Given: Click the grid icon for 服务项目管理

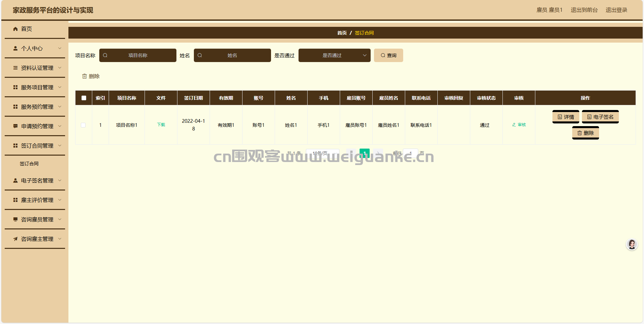Looking at the screenshot, I should tap(15, 87).
